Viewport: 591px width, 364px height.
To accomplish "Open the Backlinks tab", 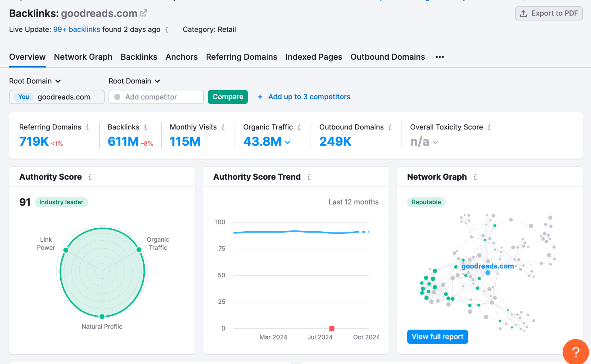I will tap(139, 57).
